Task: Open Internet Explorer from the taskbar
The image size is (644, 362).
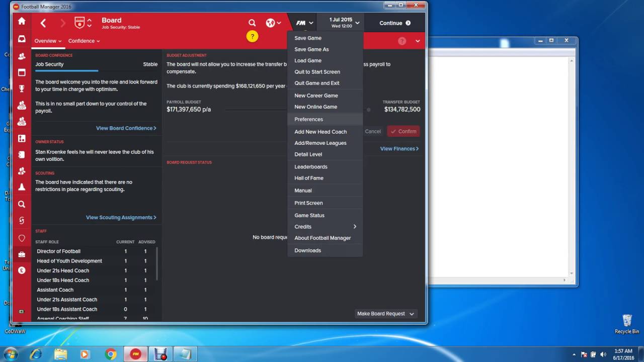Action: point(36,354)
